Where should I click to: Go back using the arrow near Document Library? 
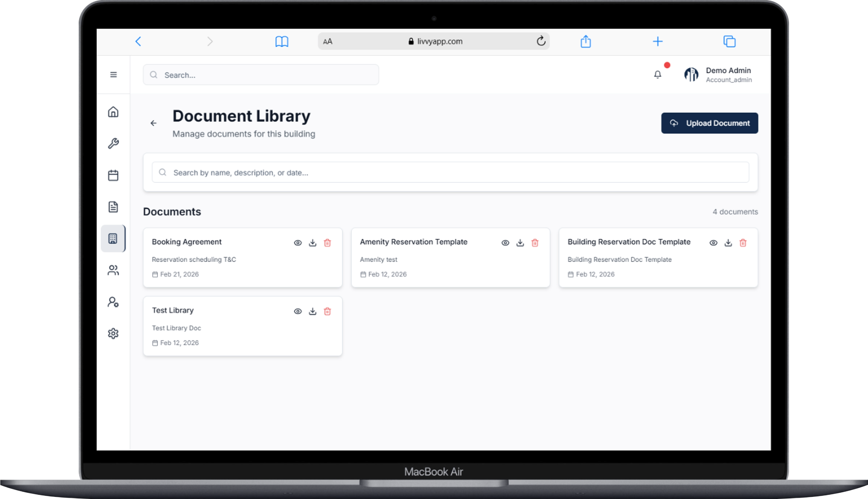tap(154, 123)
